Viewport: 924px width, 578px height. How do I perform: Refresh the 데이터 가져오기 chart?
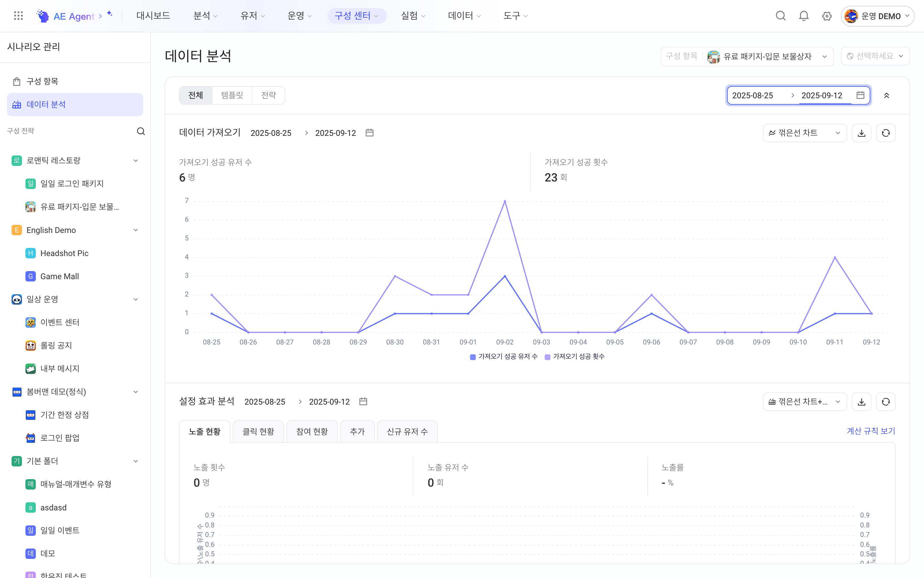886,133
